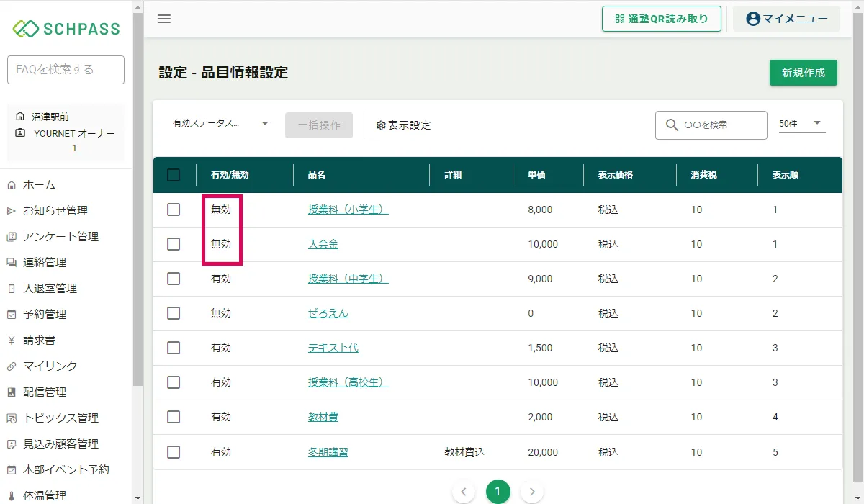Viewport: 864px width, 504px height.
Task: Click the 見込み顧客管理 sidebar icon
Action: [12, 444]
